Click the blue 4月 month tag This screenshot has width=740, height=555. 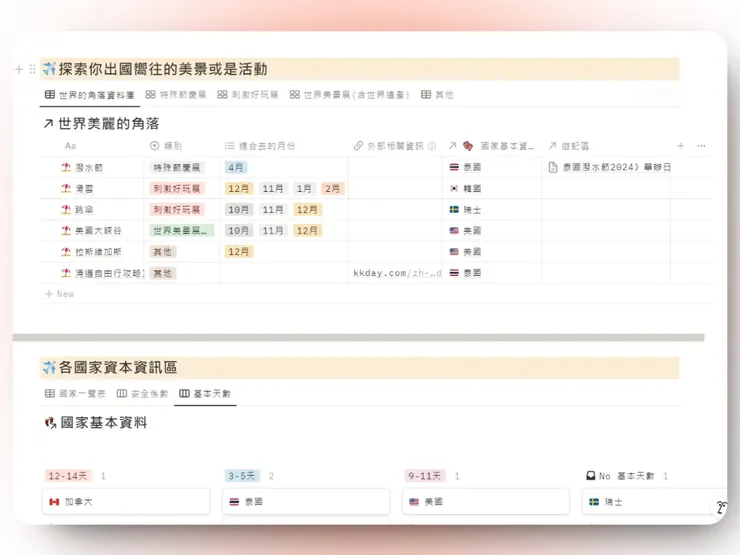click(235, 167)
